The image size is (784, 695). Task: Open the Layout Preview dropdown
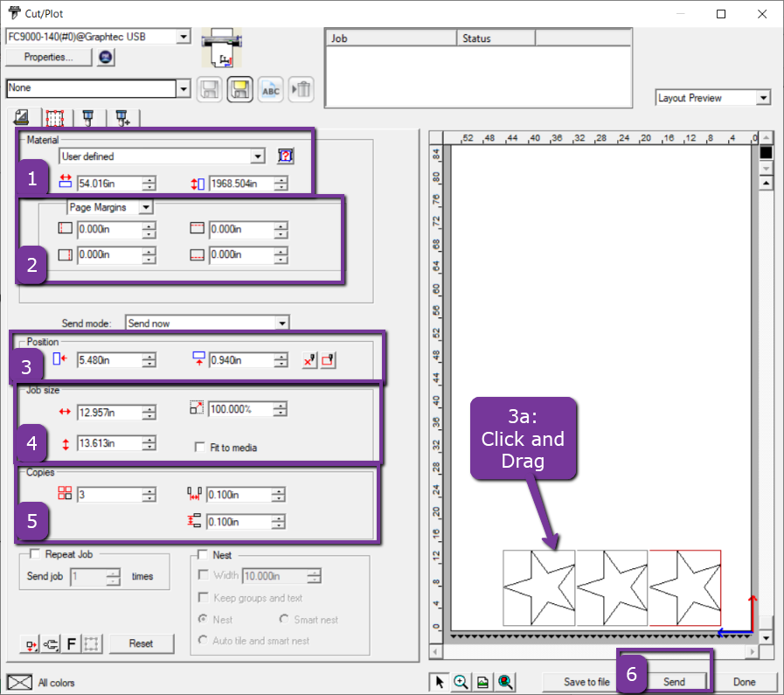coord(764,98)
